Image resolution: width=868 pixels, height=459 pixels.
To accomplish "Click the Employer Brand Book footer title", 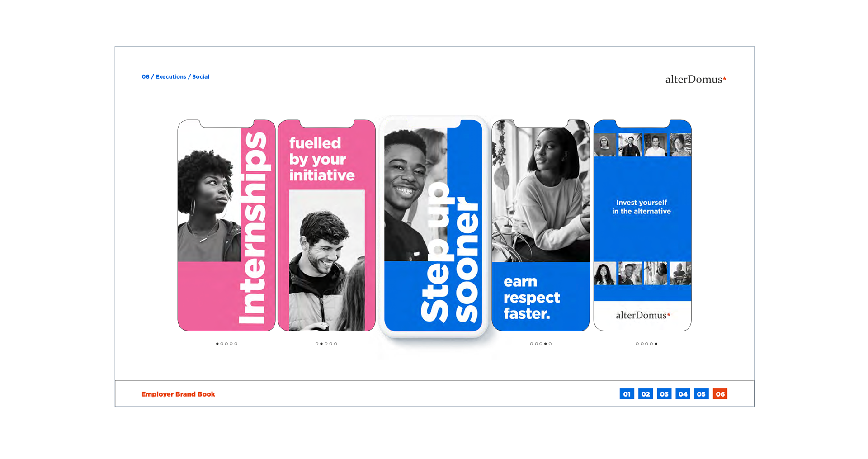I will point(178,394).
